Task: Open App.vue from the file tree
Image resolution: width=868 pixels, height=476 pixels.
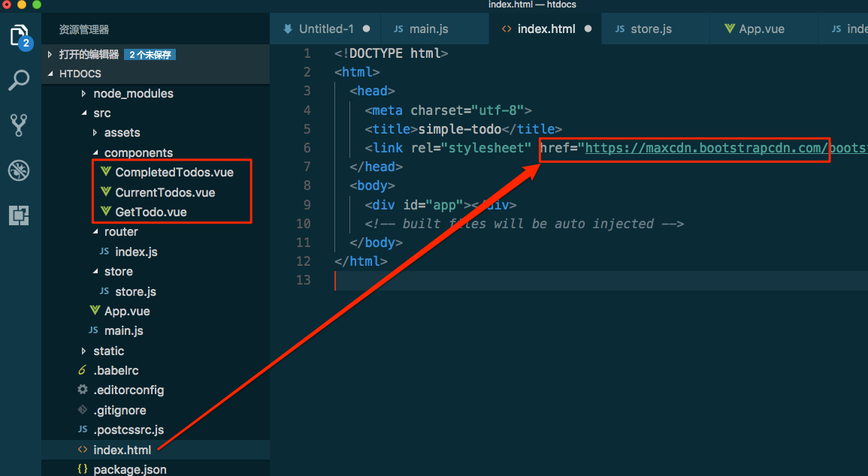Action: point(127,312)
